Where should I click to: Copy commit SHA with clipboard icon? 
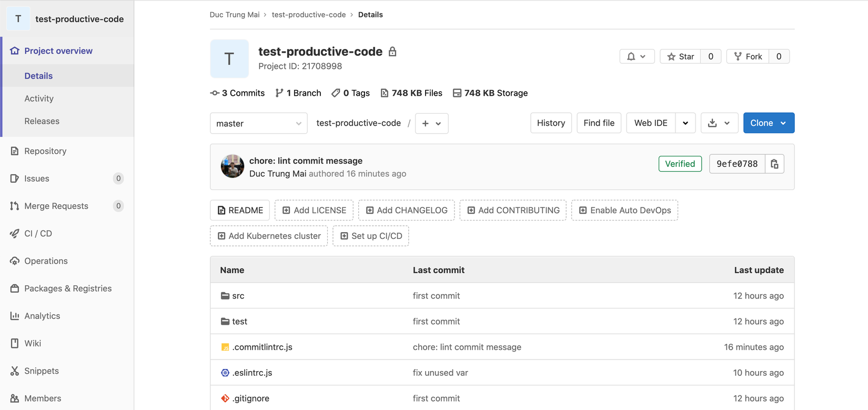tap(774, 164)
